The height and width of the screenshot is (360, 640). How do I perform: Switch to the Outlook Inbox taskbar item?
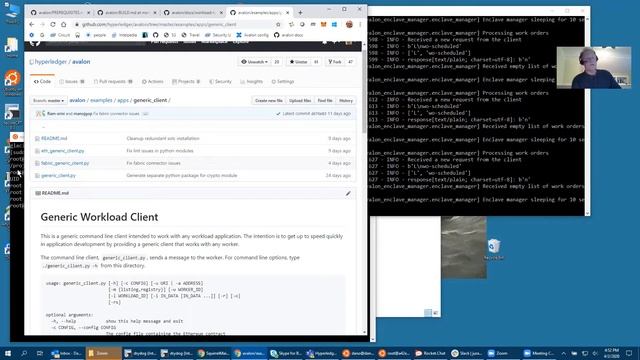(x=67, y=353)
